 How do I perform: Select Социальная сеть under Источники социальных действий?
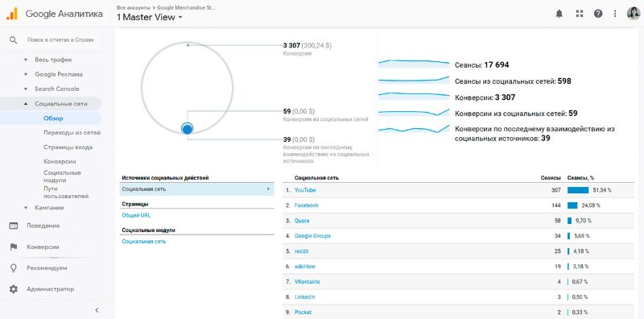point(197,189)
